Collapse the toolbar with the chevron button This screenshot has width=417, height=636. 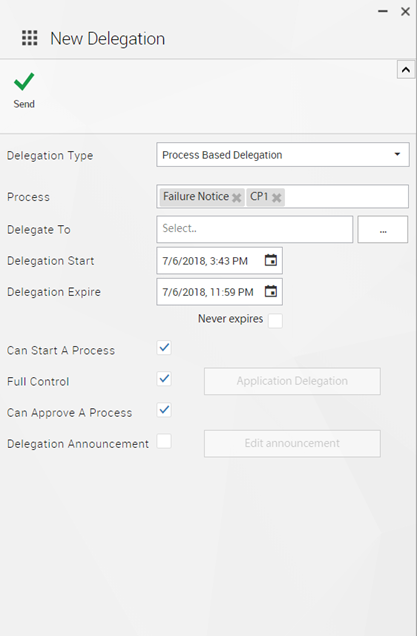pos(406,70)
